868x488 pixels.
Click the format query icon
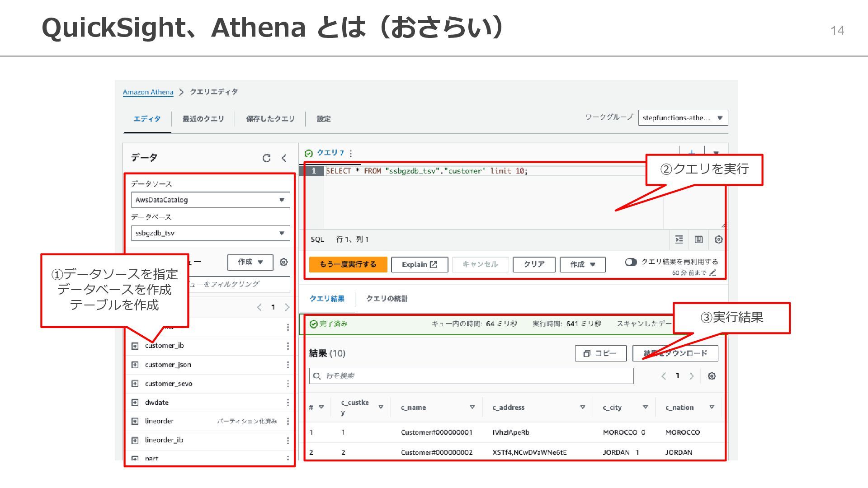[679, 239]
